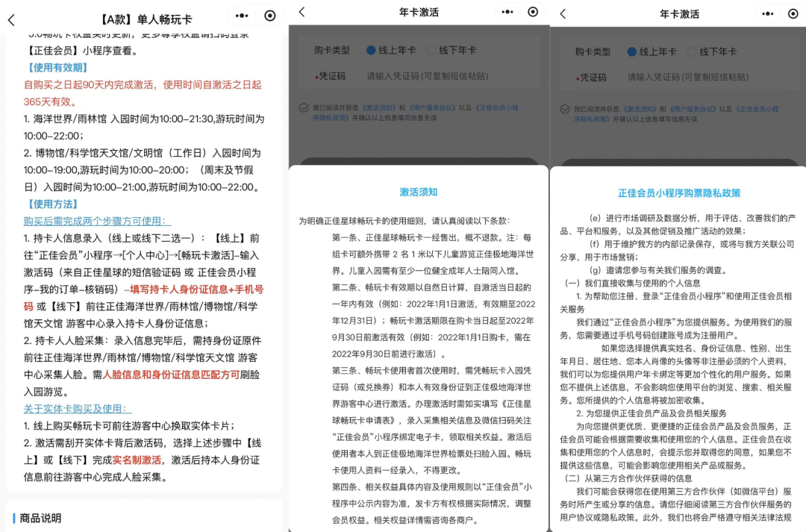Image resolution: width=806 pixels, height=532 pixels.
Task: Open the 《正佳会员小程序隐私政策》 link on the middle screen
Action: tap(496, 108)
